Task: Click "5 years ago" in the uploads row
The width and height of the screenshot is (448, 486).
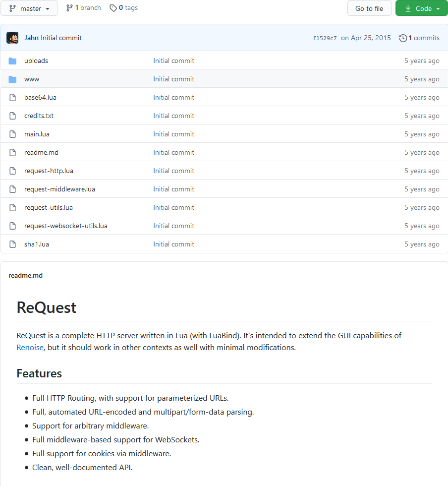Action: click(422, 61)
